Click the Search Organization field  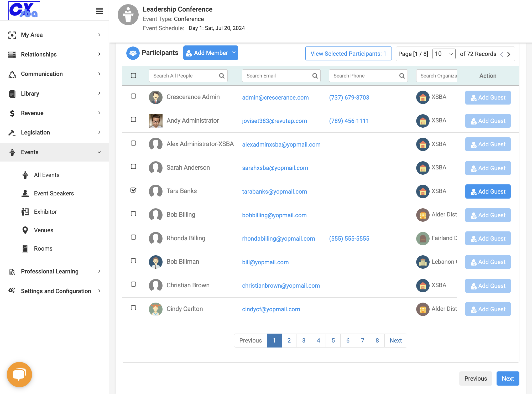click(x=436, y=76)
